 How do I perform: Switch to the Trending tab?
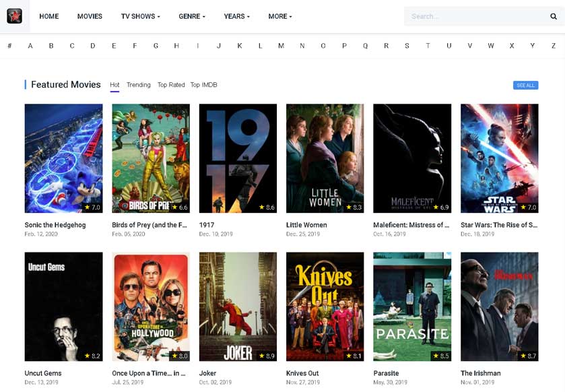pos(138,85)
